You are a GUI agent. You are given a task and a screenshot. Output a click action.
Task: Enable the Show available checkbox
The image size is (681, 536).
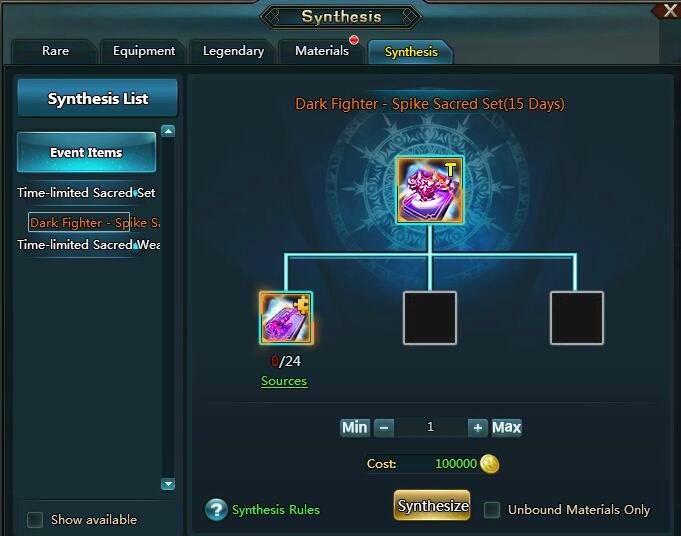click(x=35, y=519)
